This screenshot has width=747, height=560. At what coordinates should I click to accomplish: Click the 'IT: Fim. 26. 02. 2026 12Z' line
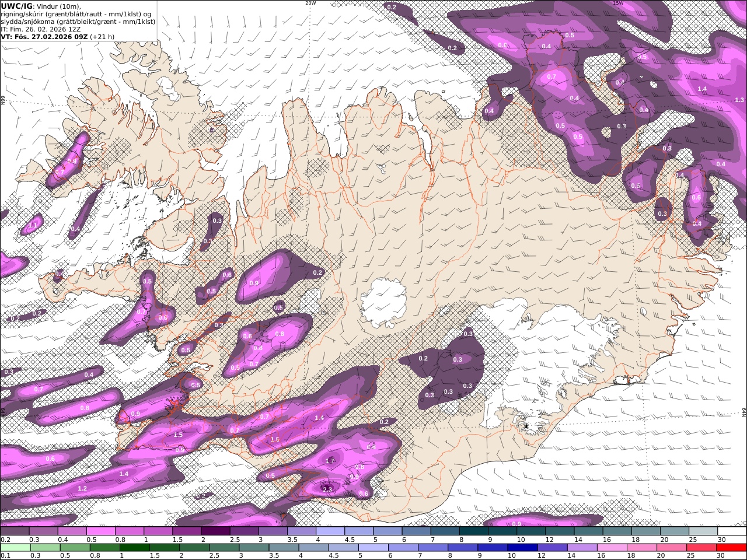41,29
